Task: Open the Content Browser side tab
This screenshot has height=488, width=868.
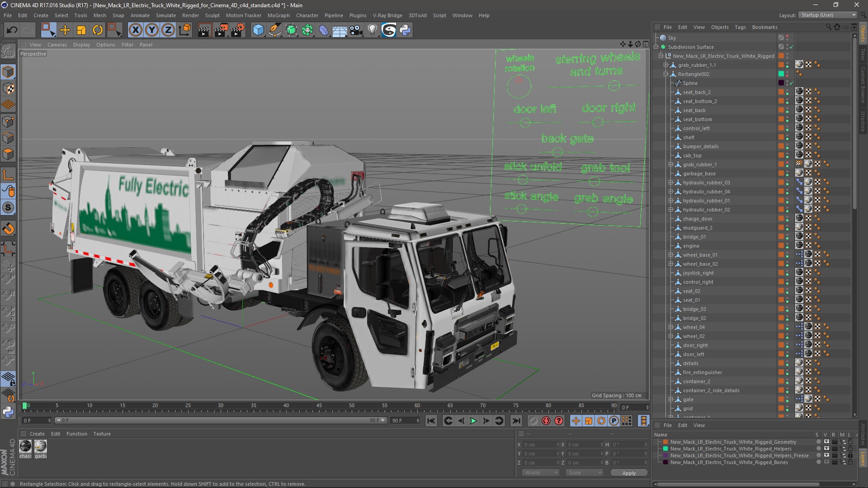Action: [863, 84]
